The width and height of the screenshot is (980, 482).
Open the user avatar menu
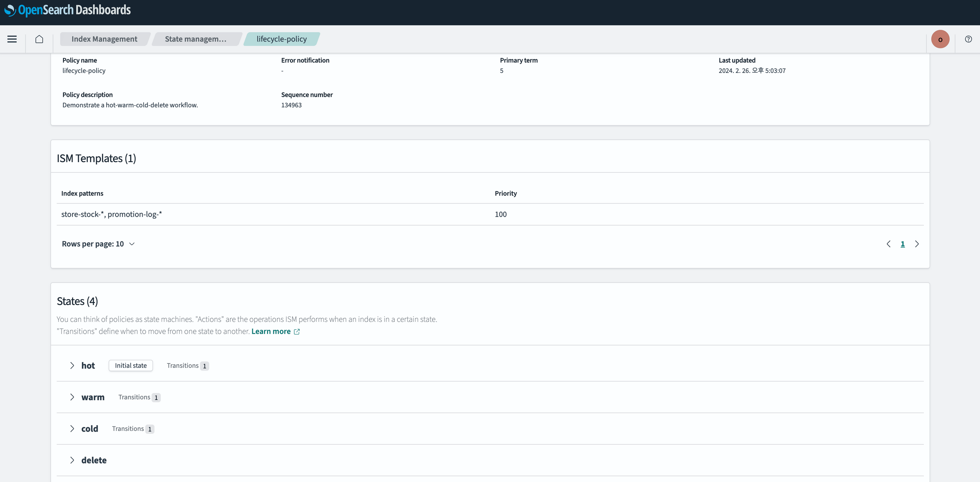click(940, 39)
